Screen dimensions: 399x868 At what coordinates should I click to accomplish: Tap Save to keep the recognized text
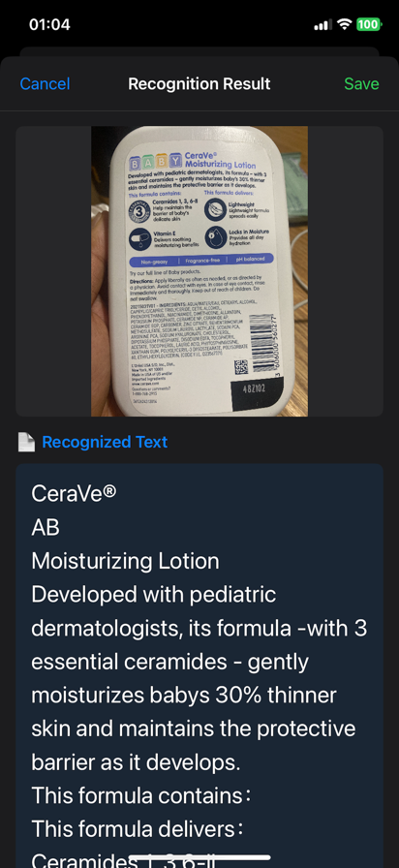(x=361, y=84)
